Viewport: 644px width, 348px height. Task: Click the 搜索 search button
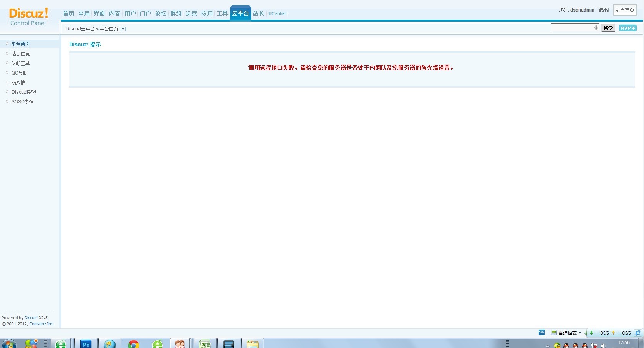click(x=608, y=28)
